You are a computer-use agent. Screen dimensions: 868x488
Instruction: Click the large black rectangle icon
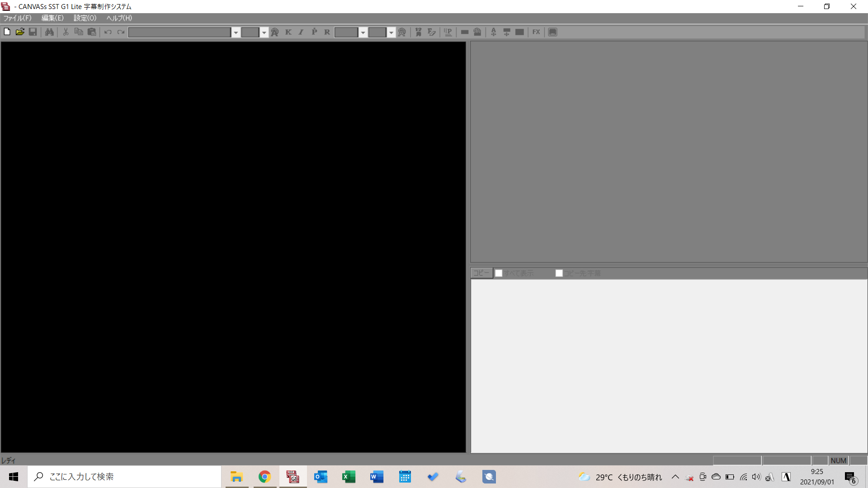pyautogui.click(x=520, y=32)
